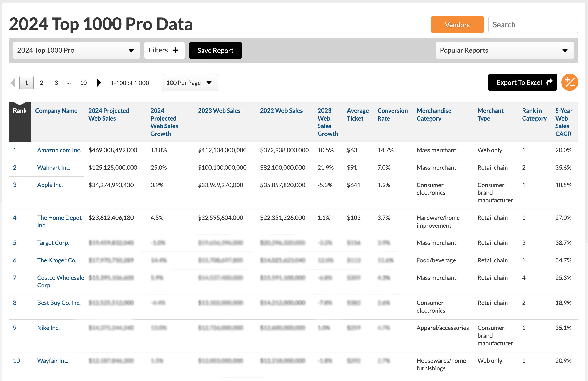
Task: Open the Wayfair Inc. company link
Action: pyautogui.click(x=53, y=361)
